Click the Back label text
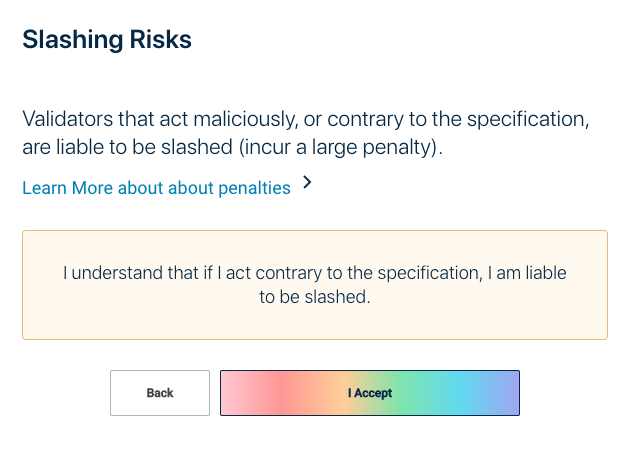This screenshot has height=466, width=630. [160, 393]
